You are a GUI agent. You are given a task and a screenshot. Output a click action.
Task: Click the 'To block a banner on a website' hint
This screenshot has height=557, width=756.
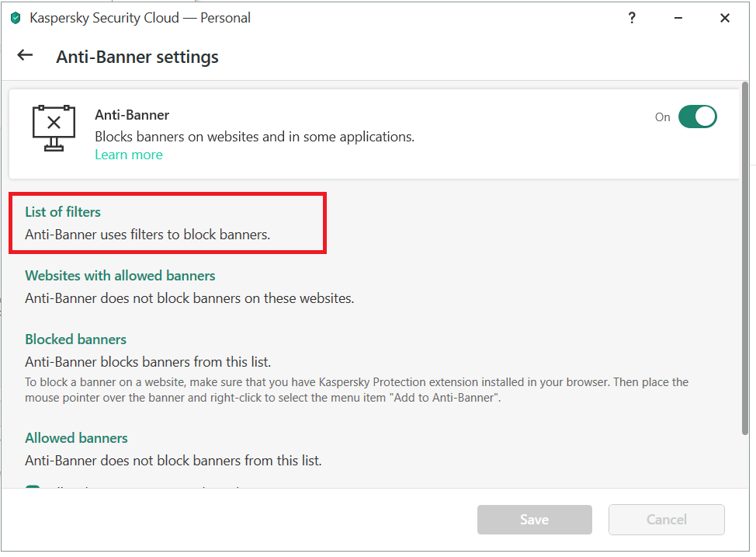[x=357, y=390]
